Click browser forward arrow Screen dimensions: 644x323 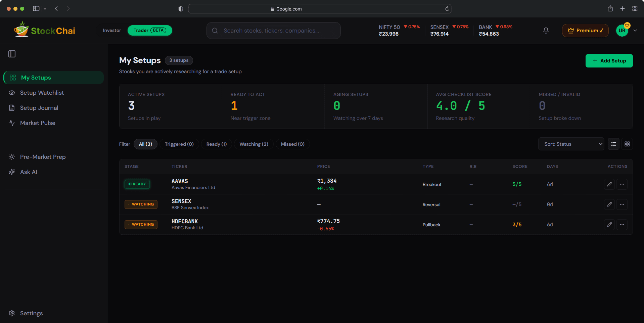[x=68, y=9]
